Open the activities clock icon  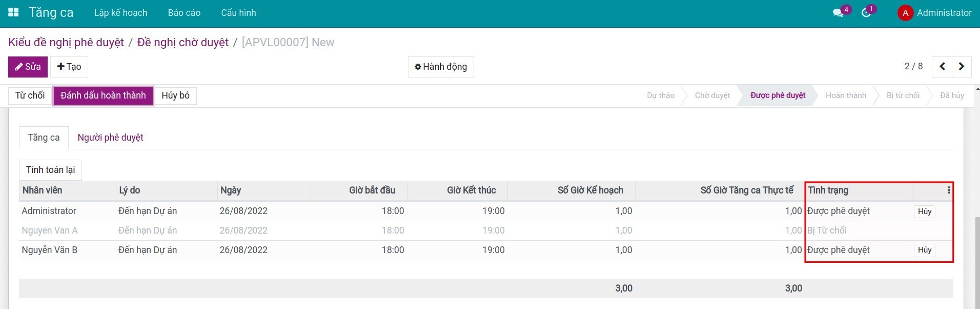(x=866, y=13)
